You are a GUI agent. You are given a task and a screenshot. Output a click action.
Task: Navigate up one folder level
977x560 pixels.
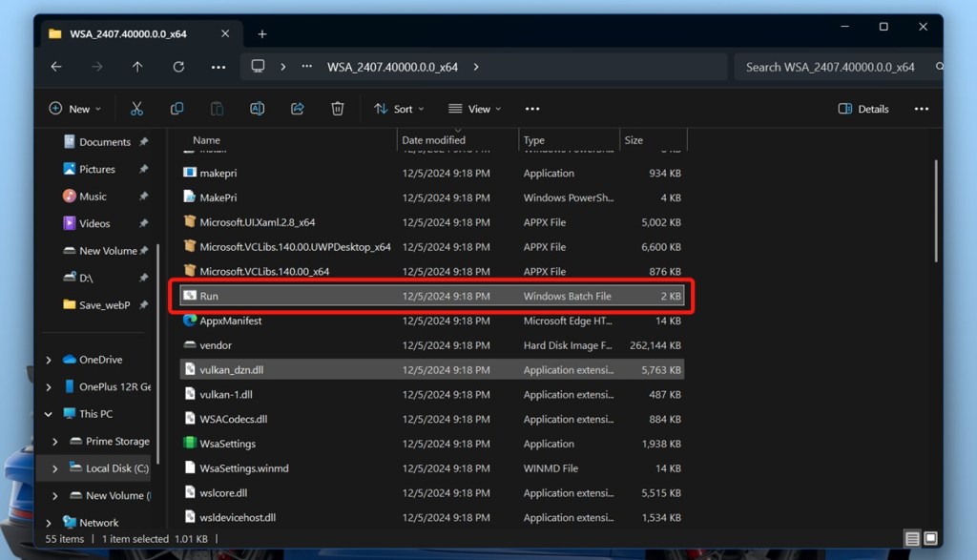[137, 66]
